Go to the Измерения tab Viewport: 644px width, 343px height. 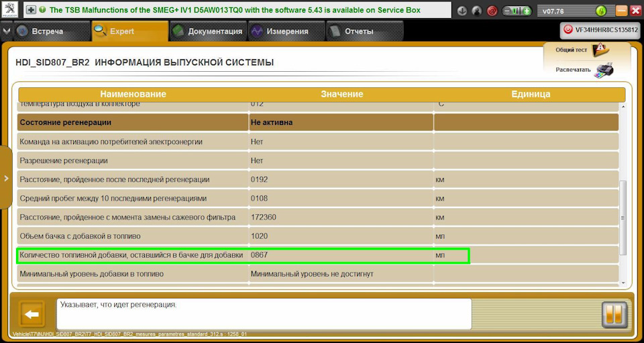pyautogui.click(x=286, y=32)
